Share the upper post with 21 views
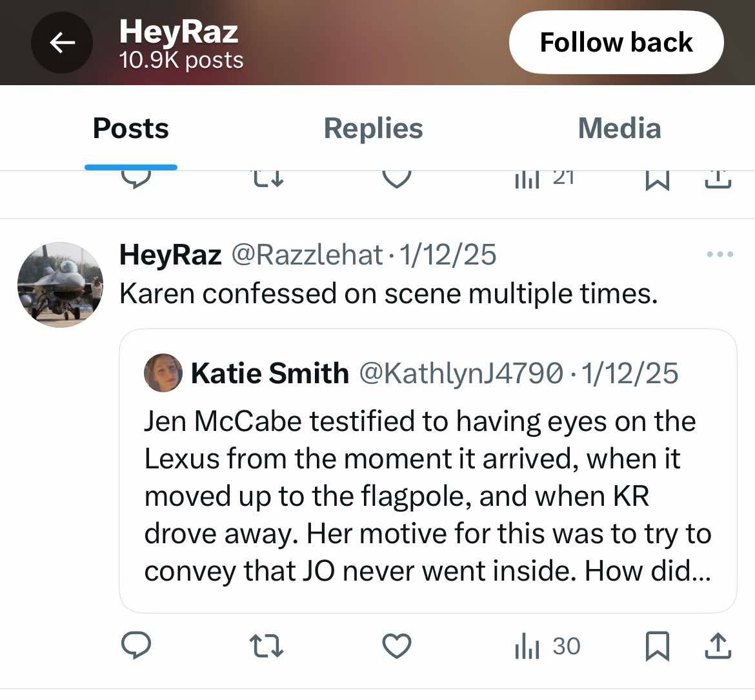Screen dimensions: 755x700 coord(718,179)
